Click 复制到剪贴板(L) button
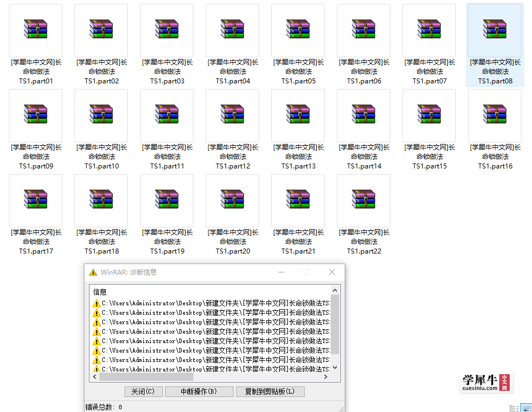 tap(270, 391)
